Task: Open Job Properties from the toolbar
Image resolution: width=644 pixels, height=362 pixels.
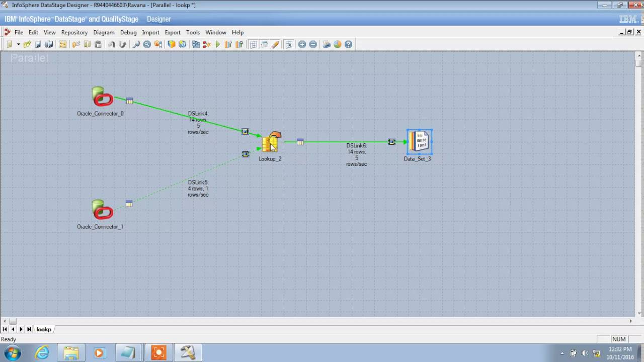Action: click(x=63, y=44)
